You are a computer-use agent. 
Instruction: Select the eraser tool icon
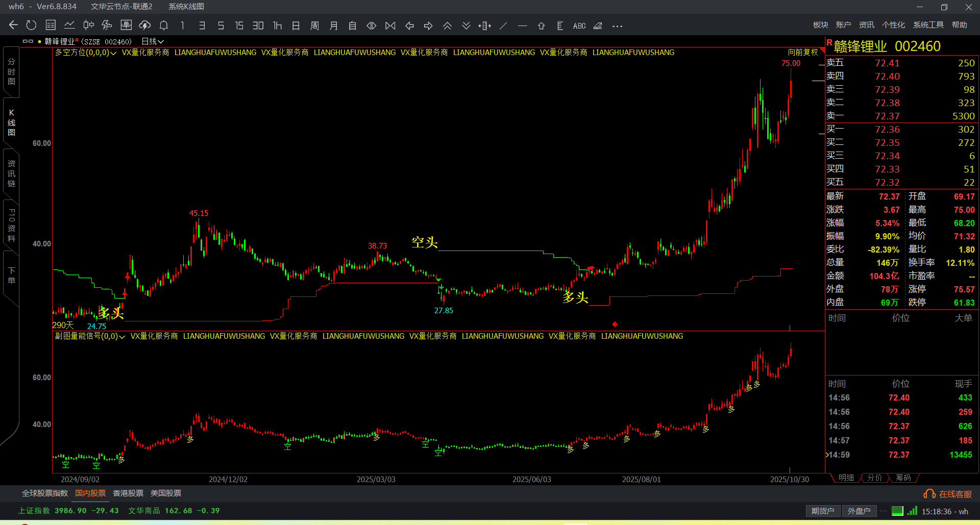click(x=598, y=26)
